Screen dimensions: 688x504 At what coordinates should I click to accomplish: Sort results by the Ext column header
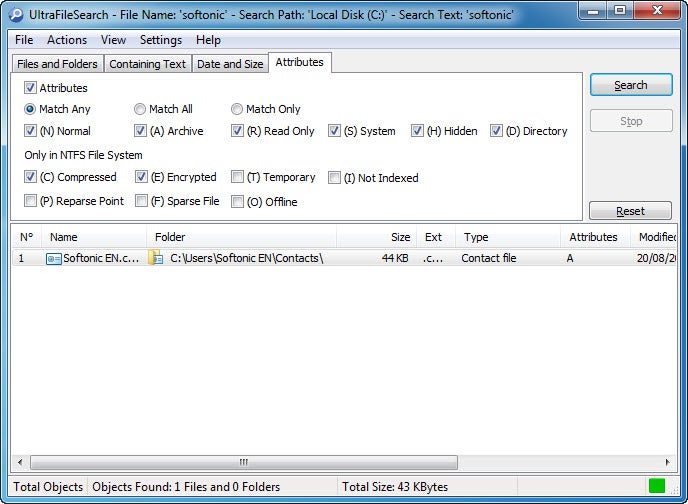pyautogui.click(x=436, y=237)
